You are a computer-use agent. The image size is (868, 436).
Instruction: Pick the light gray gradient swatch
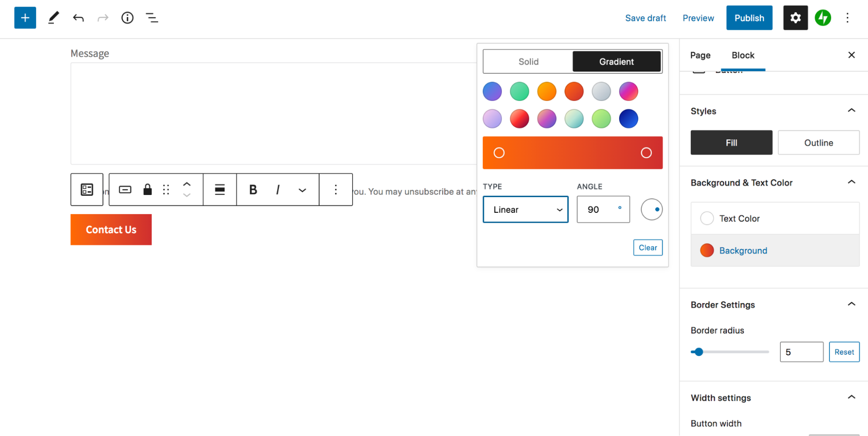601,91
